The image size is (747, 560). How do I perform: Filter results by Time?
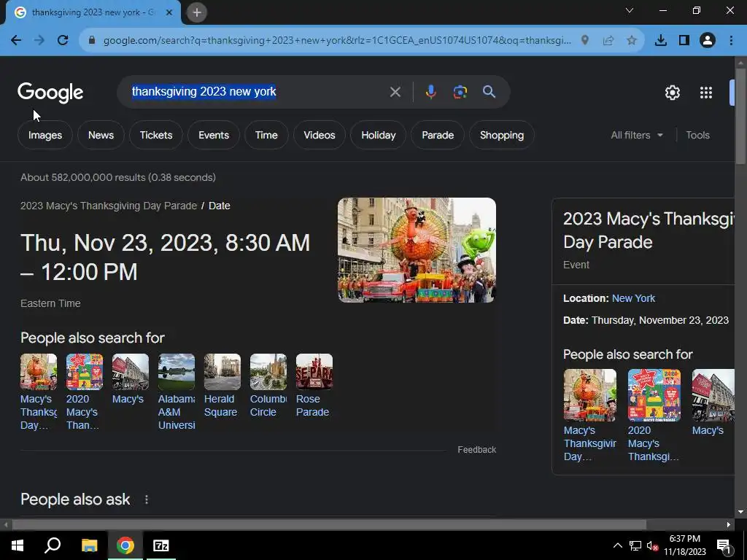266,135
